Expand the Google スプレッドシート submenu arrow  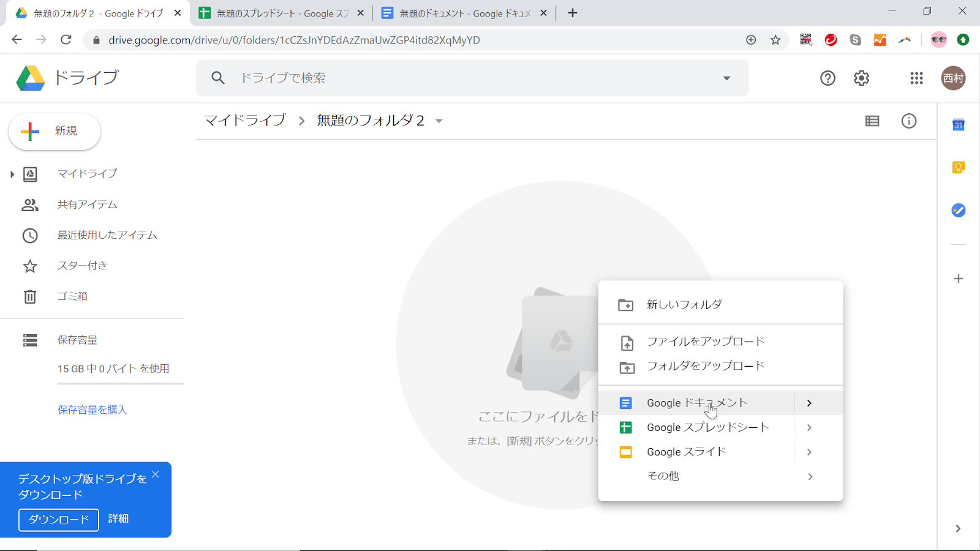[x=809, y=427]
